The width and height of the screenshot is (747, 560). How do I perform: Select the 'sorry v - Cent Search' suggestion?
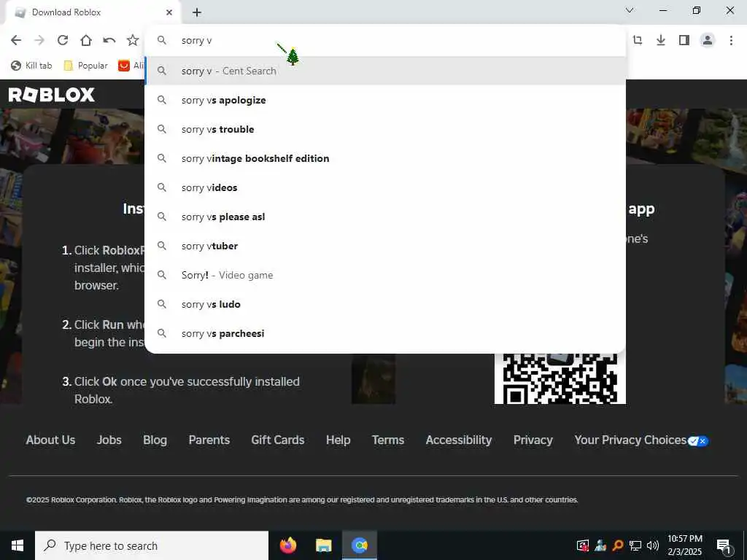tap(385, 71)
